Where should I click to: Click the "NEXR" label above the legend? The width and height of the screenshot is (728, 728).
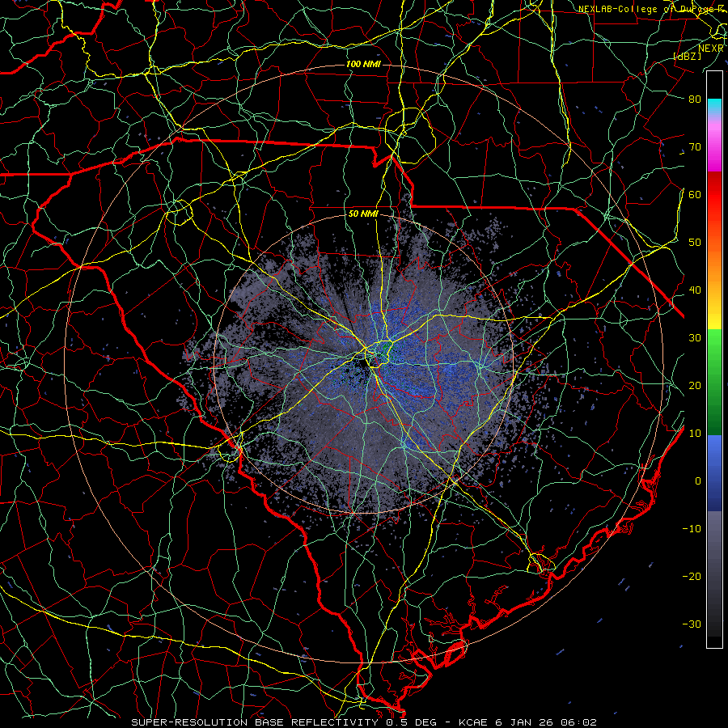pos(711,49)
